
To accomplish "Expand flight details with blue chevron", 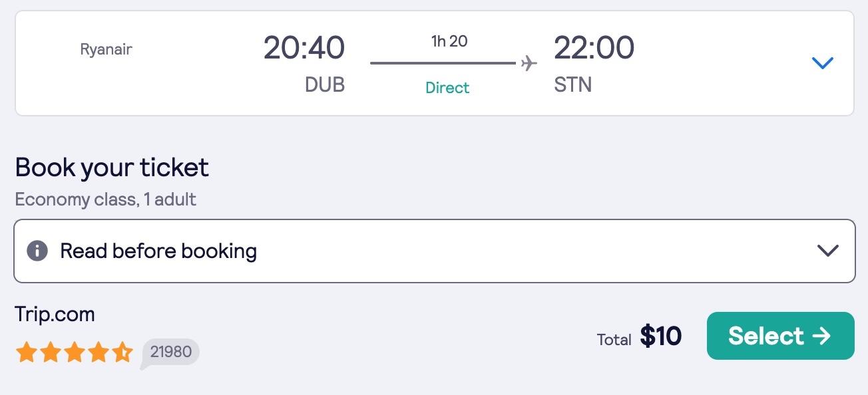I will 823,63.
